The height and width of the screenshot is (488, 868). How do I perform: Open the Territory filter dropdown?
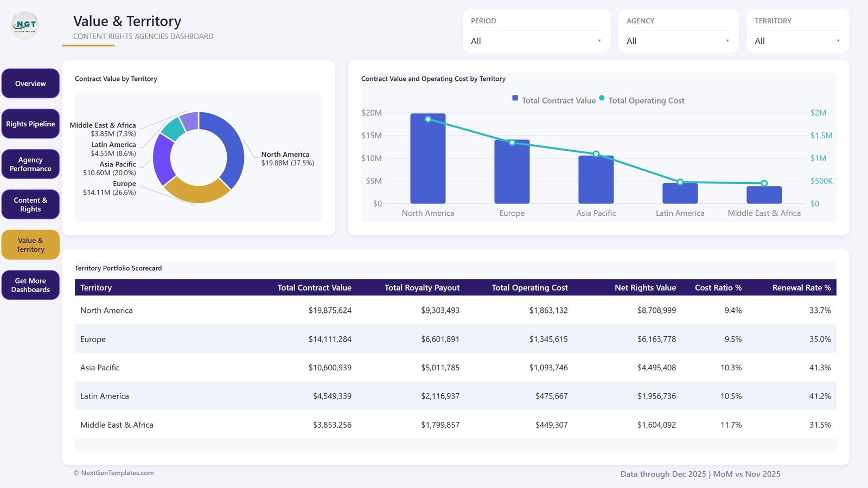coord(797,41)
